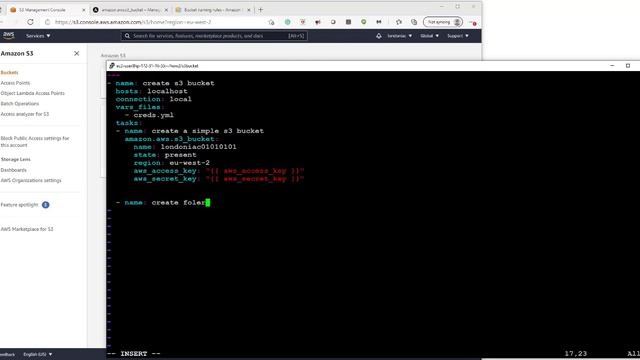This screenshot has width=640, height=360.
Task: Open the Services dropdown menu
Action: [x=38, y=36]
